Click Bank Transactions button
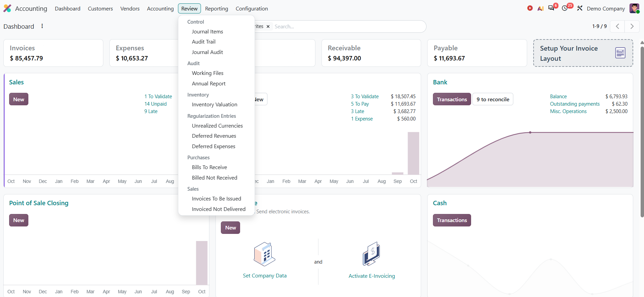644x297 pixels. click(x=452, y=99)
